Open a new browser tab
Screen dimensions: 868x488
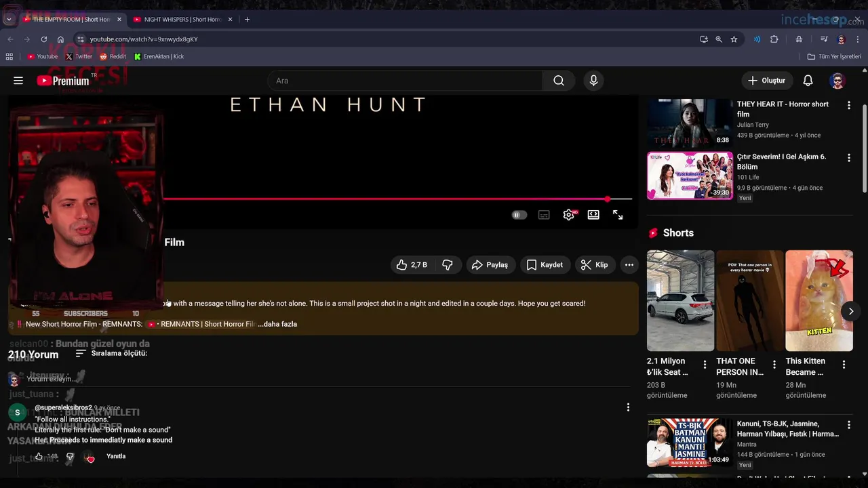pos(247,20)
